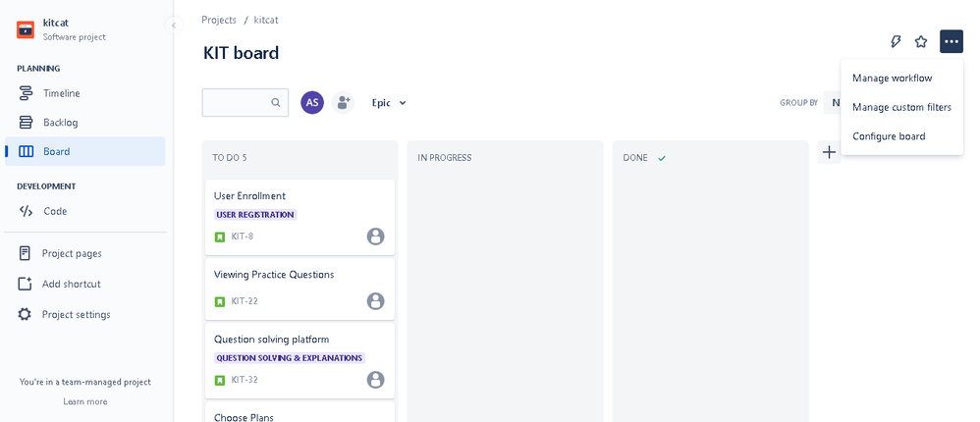Click the QUESTION SOLVING & EXPLANATIONS label
The image size is (980, 422).
pyautogui.click(x=290, y=358)
